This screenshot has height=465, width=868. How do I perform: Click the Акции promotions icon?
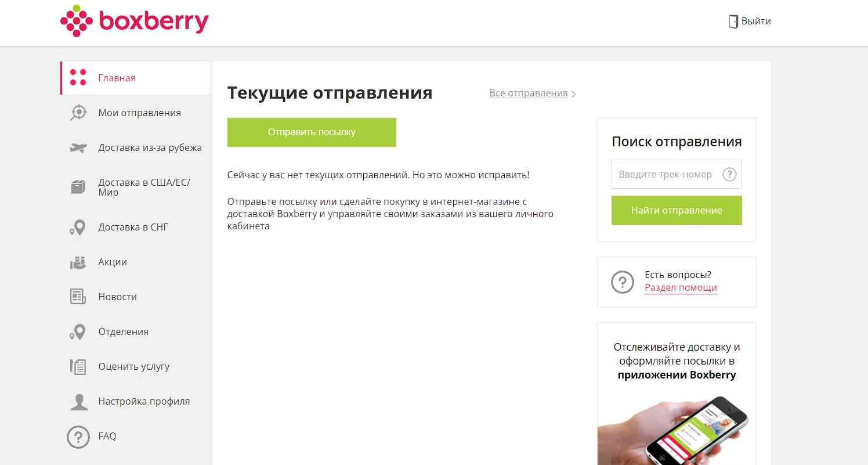click(x=78, y=262)
